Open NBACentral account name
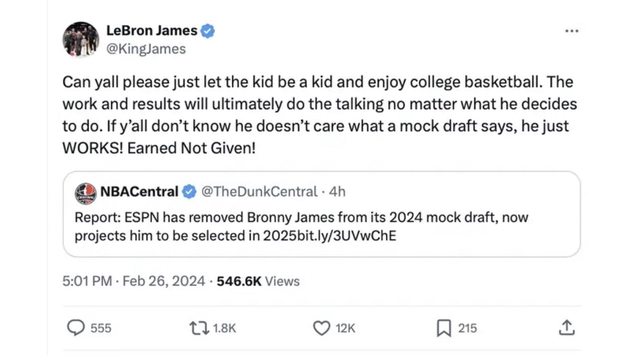Image resolution: width=640 pixels, height=363 pixels. 139,192
